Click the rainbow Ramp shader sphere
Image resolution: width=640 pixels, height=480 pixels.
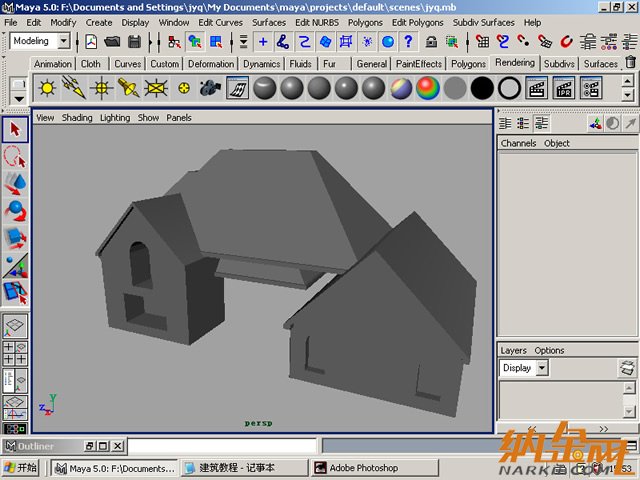(x=428, y=88)
